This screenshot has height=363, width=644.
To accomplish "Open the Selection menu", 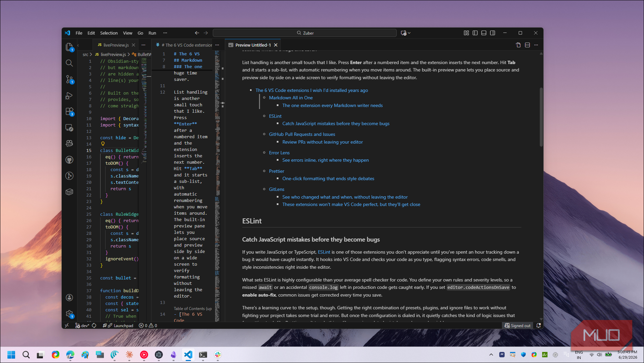I will (109, 33).
